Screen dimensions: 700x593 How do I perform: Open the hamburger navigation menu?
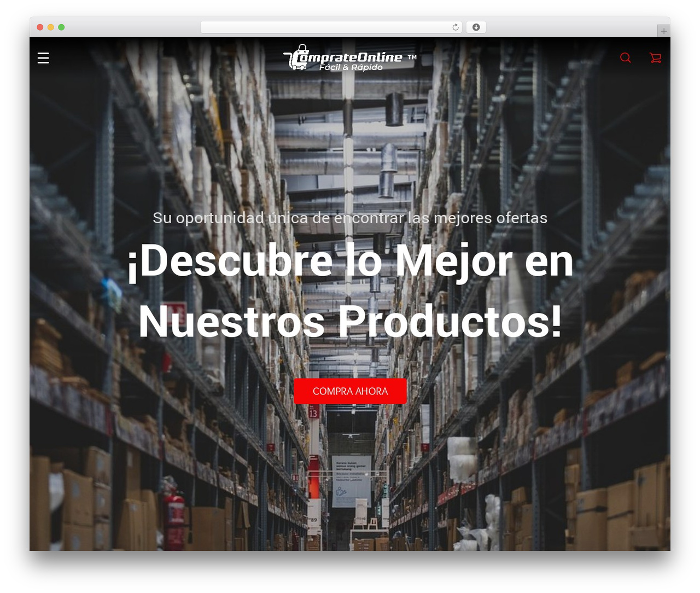(x=43, y=58)
